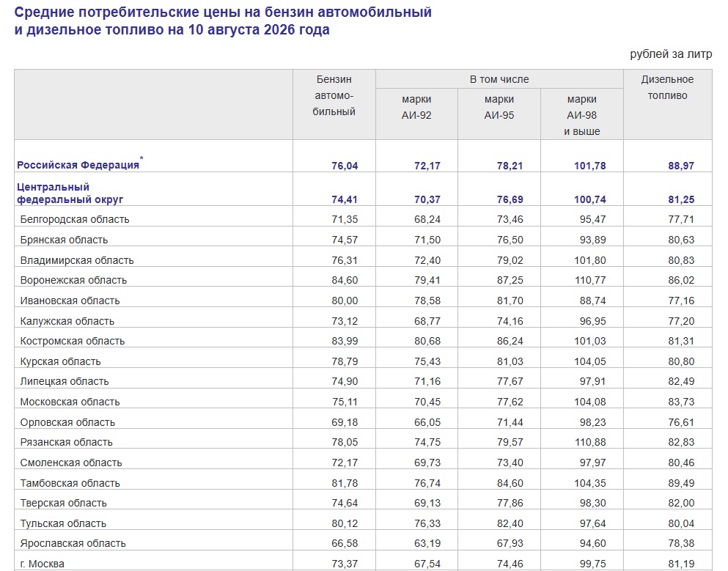Click the page title about average consumer prices

tap(223, 21)
